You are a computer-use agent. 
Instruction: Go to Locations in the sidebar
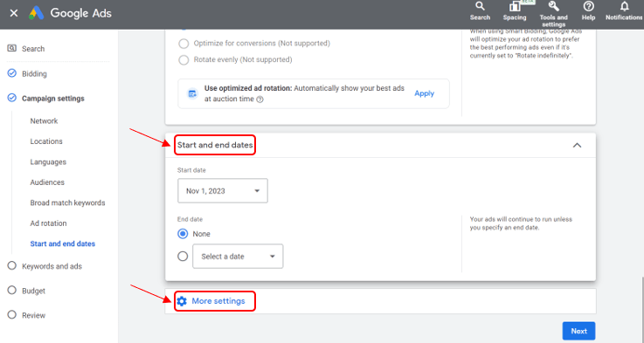[46, 141]
